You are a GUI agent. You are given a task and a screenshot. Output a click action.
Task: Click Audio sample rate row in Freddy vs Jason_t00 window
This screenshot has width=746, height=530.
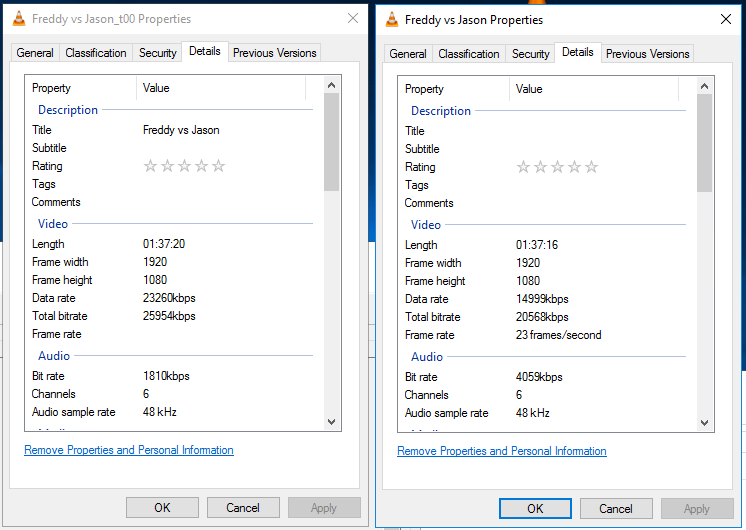click(174, 412)
